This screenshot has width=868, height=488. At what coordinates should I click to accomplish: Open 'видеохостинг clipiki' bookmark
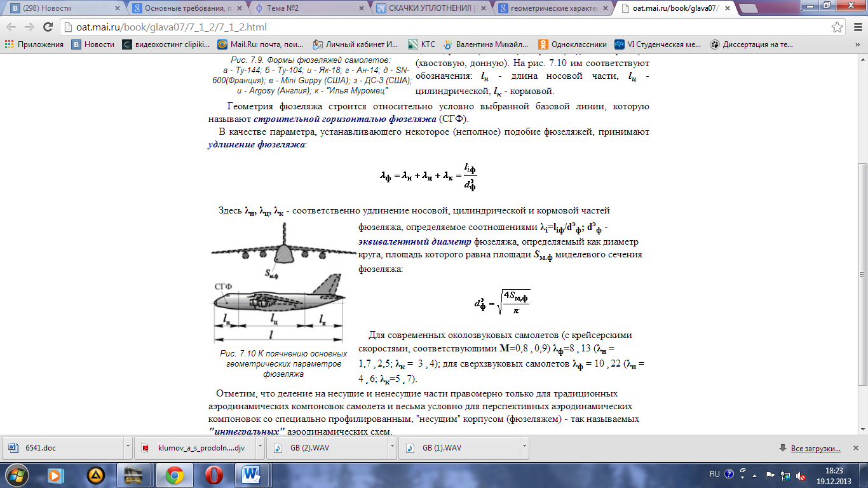coord(166,44)
